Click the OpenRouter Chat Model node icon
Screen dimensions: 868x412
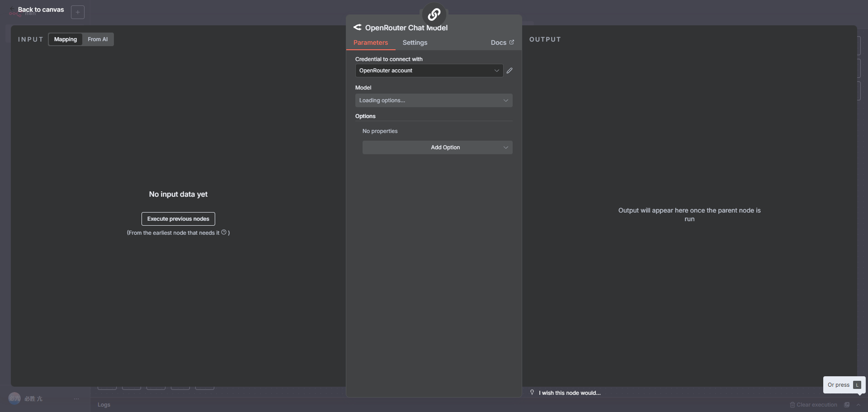pyautogui.click(x=357, y=27)
